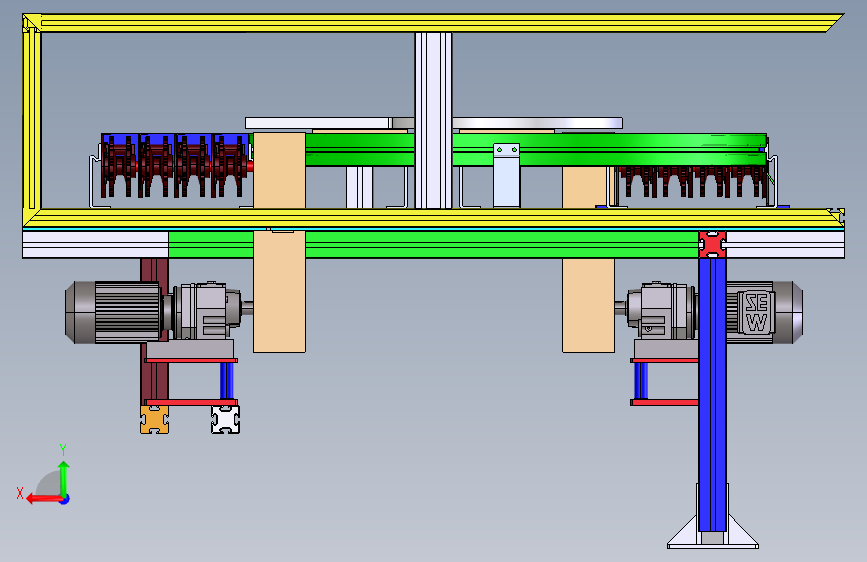The width and height of the screenshot is (867, 562).
Task: Click the SEW logo on the right motor
Action: 755,313
